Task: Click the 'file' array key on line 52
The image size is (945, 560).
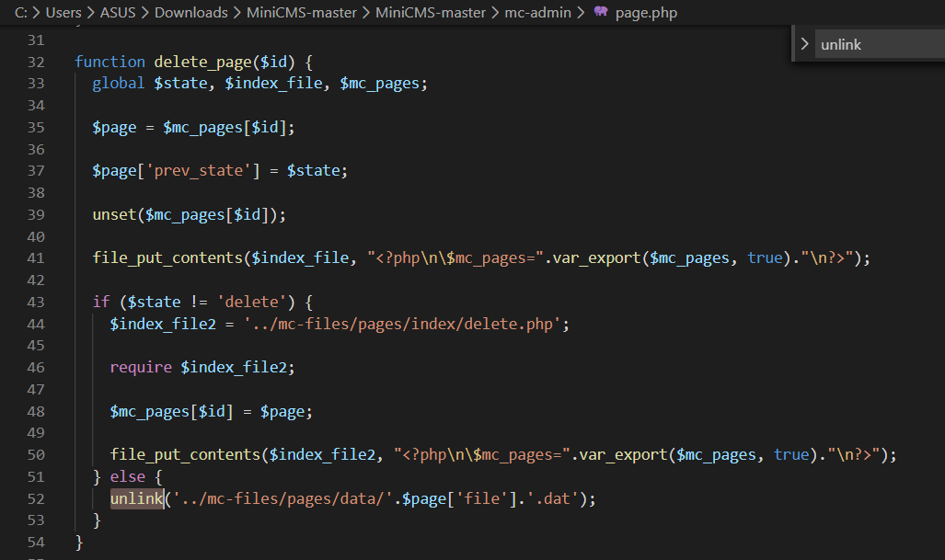Action: [481, 499]
